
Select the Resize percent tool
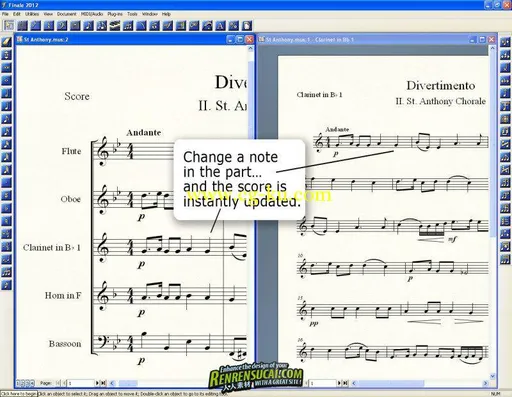(x=234, y=26)
